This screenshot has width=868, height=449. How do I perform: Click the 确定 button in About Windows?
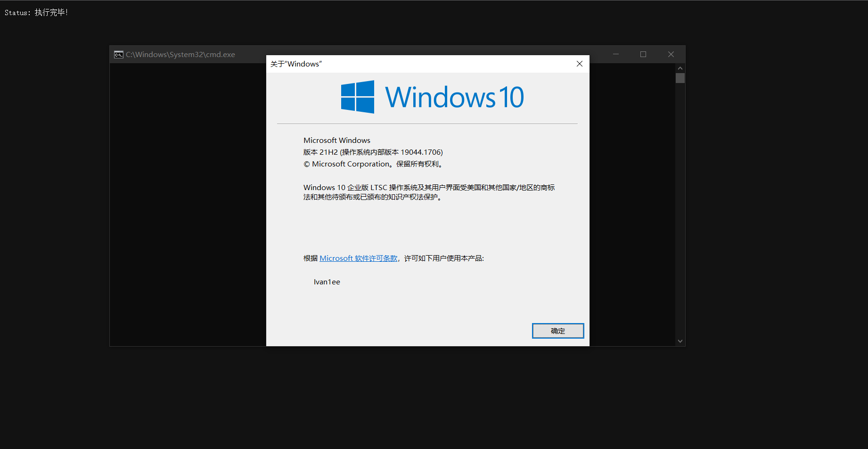click(x=558, y=331)
